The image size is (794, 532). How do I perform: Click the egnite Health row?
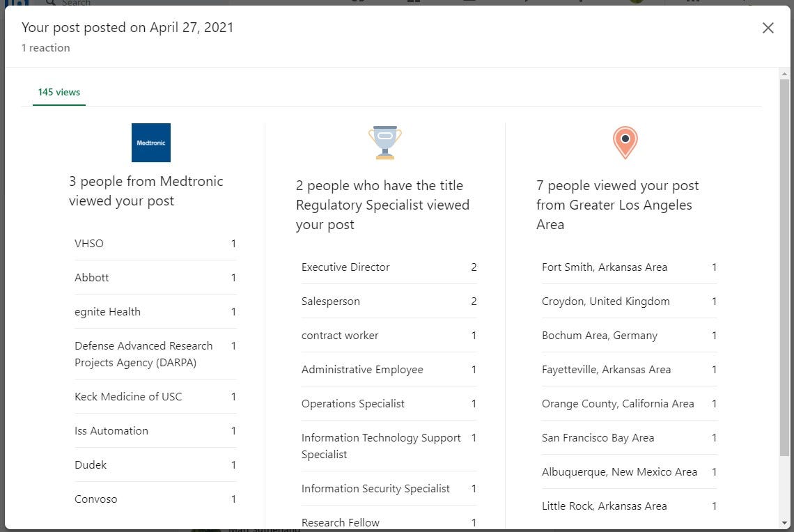click(x=155, y=311)
